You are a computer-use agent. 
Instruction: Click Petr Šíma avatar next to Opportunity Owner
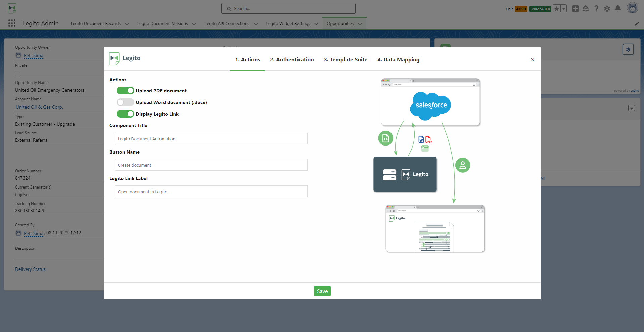(x=18, y=55)
